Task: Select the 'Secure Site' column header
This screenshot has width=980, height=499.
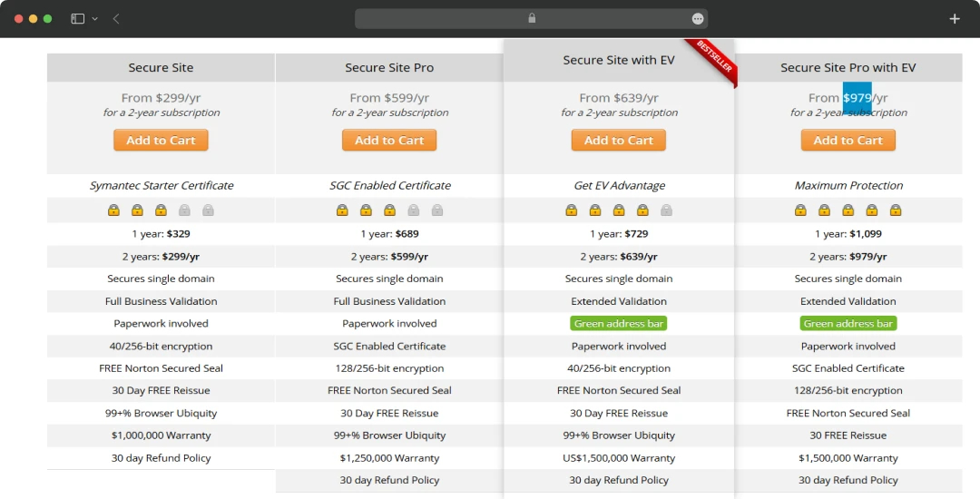Action: coord(161,67)
